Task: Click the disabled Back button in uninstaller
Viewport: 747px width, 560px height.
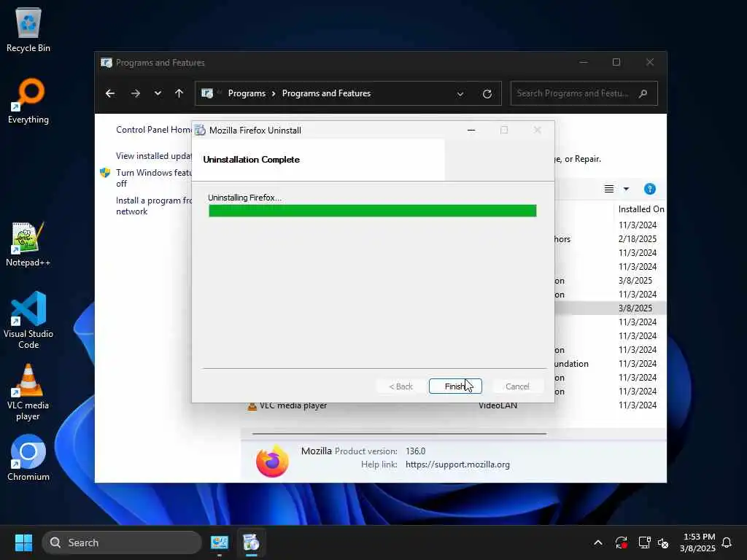Action: [400, 386]
